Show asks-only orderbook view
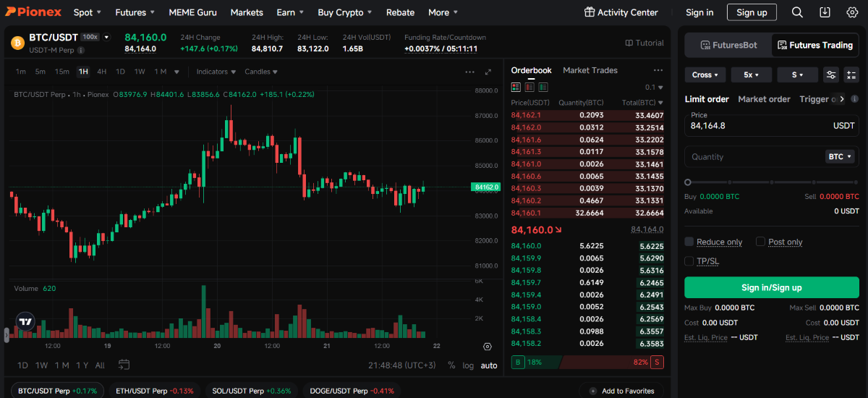The width and height of the screenshot is (868, 398). (529, 87)
